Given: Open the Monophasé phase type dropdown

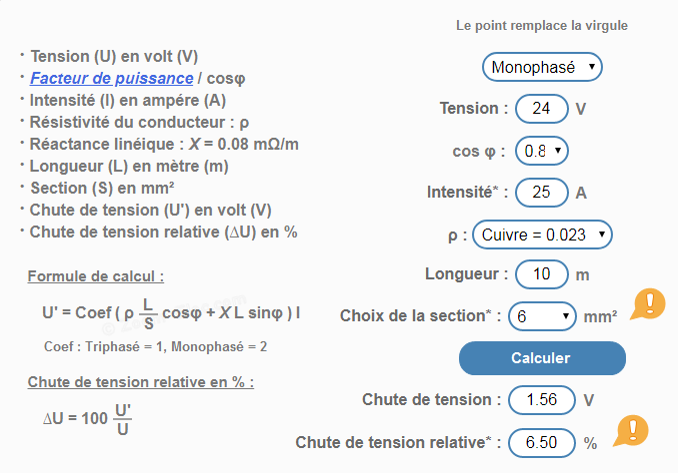Looking at the screenshot, I should coord(542,67).
